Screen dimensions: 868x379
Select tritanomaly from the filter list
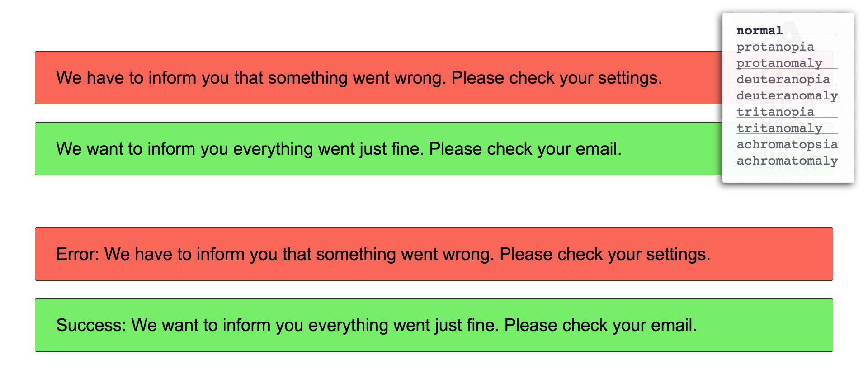[779, 128]
